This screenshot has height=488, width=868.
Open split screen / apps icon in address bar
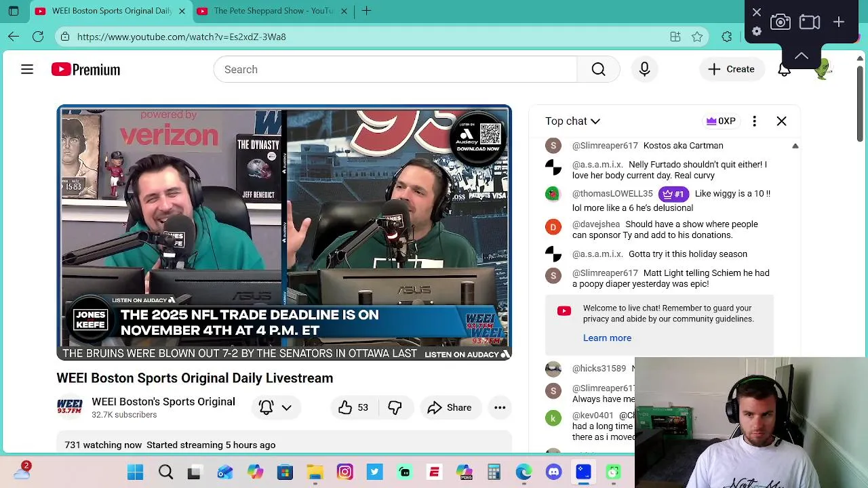coord(675,37)
